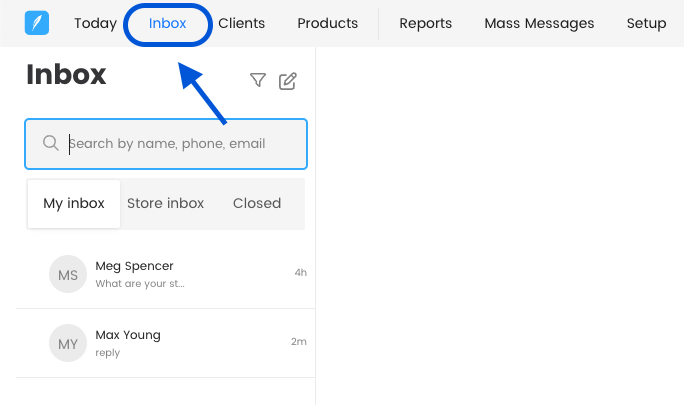The height and width of the screenshot is (405, 684).
Task: View the Reports section
Action: point(425,23)
